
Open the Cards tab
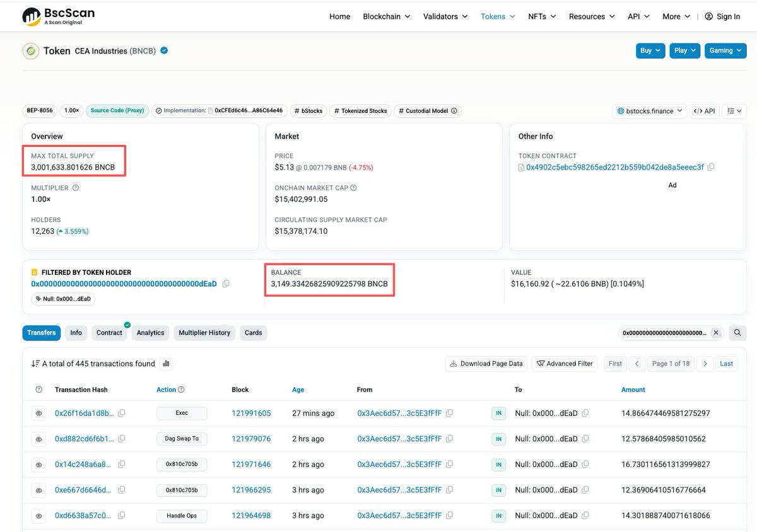[x=253, y=333]
